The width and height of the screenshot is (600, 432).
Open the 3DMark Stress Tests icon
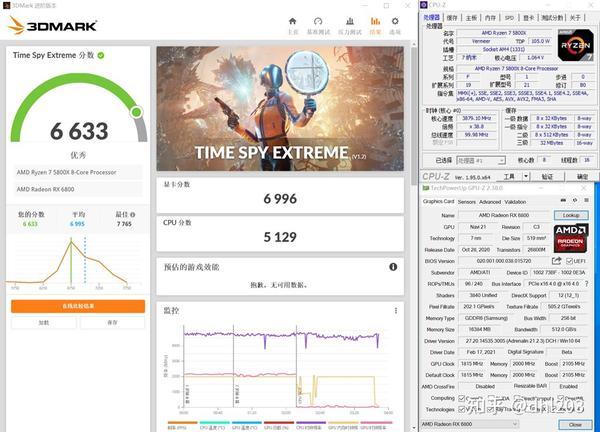[x=350, y=21]
